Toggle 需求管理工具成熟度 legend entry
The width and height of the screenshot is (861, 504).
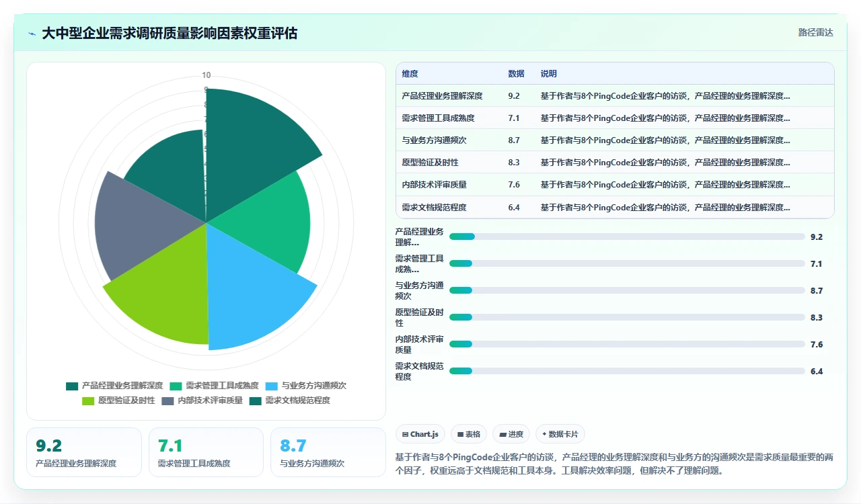[x=214, y=386]
